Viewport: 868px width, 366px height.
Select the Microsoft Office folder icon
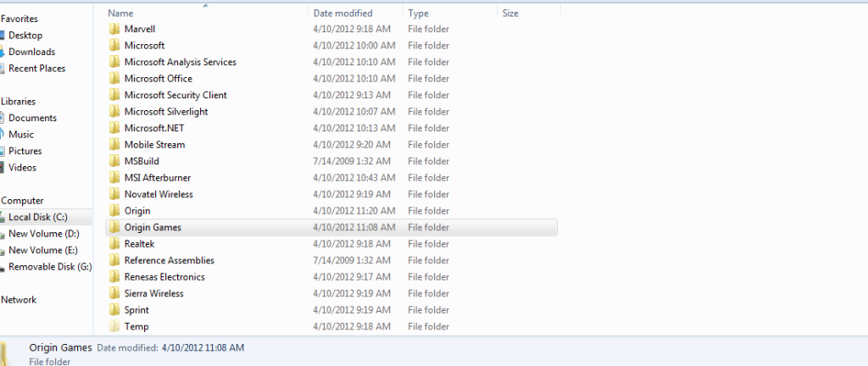click(x=114, y=79)
